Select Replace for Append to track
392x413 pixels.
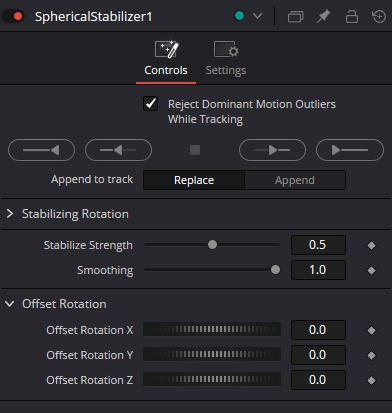click(x=194, y=180)
